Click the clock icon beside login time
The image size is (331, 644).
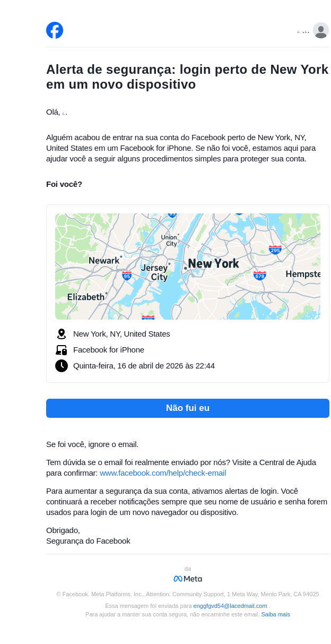(x=62, y=366)
